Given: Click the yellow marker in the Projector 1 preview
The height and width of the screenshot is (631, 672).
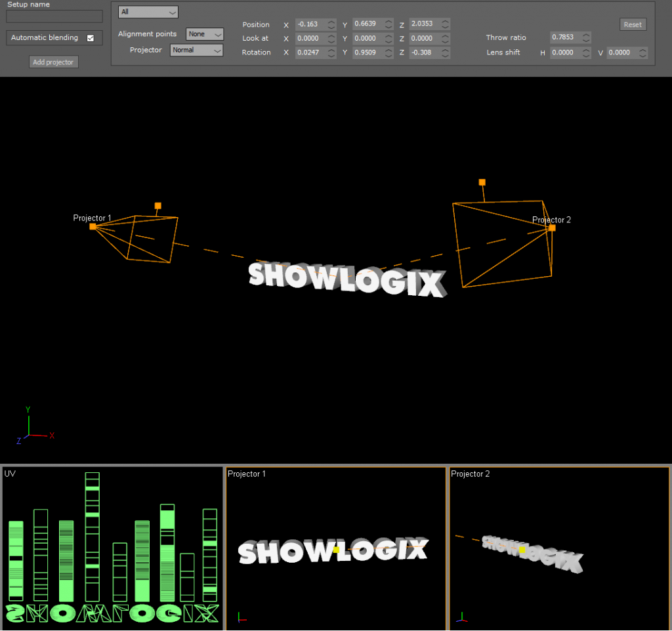Looking at the screenshot, I should 336,550.
